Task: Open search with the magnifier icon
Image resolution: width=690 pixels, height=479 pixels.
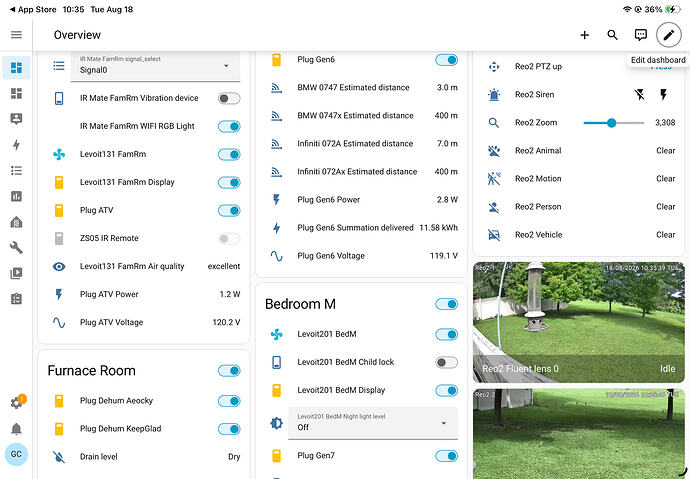Action: coord(613,35)
